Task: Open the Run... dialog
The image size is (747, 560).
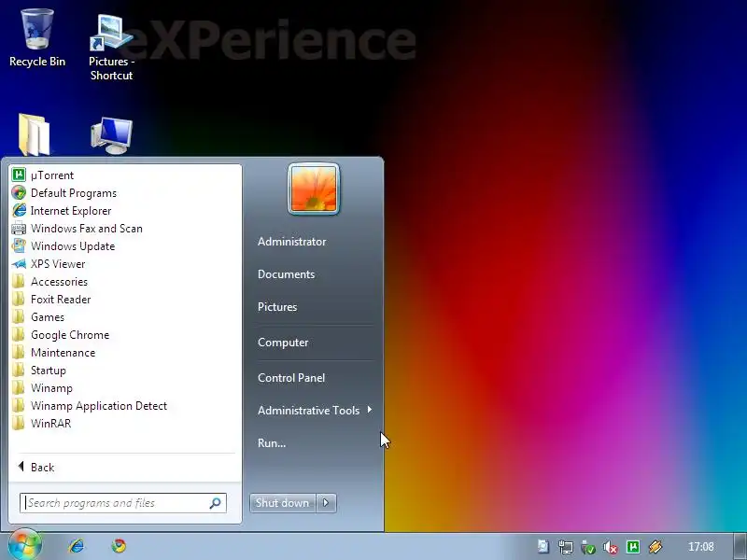Action: pos(272,442)
